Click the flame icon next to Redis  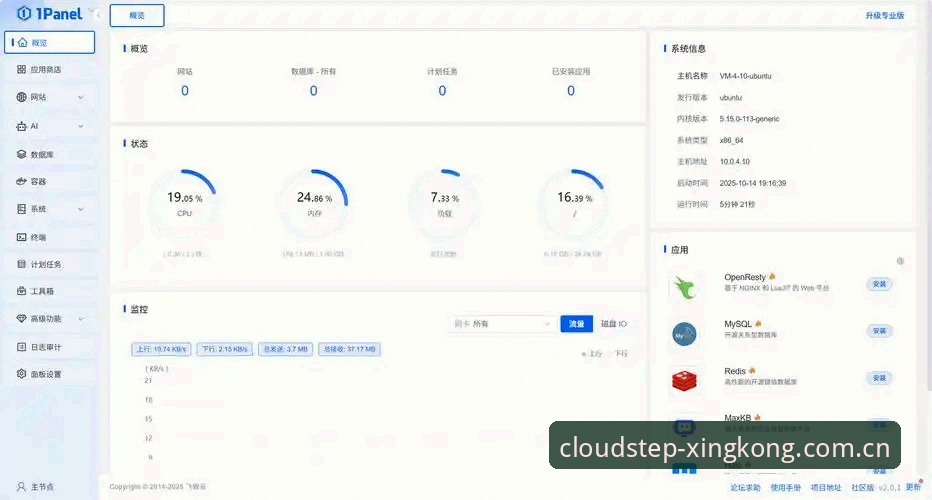click(752, 370)
